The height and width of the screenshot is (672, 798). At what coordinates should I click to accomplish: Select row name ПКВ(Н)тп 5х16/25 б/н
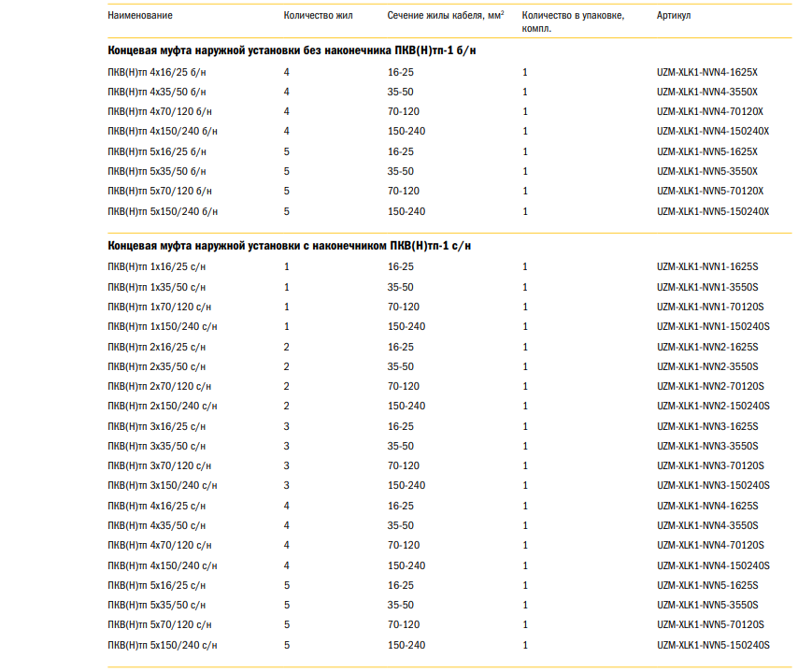click(x=157, y=151)
